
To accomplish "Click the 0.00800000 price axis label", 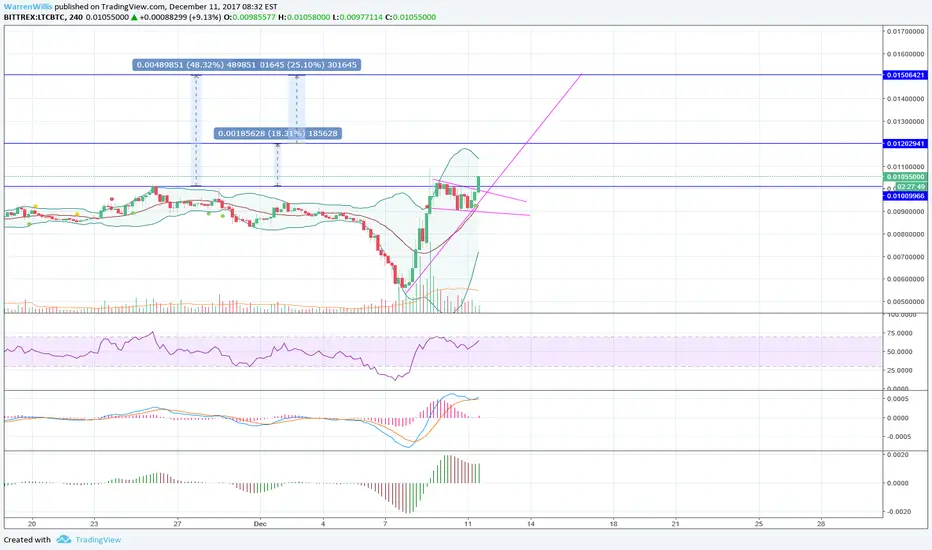I will click(905, 234).
